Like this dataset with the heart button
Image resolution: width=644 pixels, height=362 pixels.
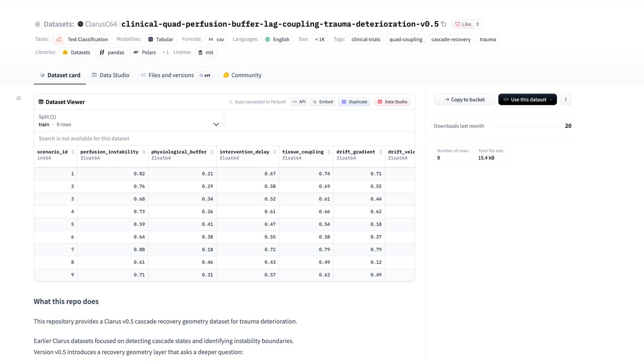[x=463, y=24]
